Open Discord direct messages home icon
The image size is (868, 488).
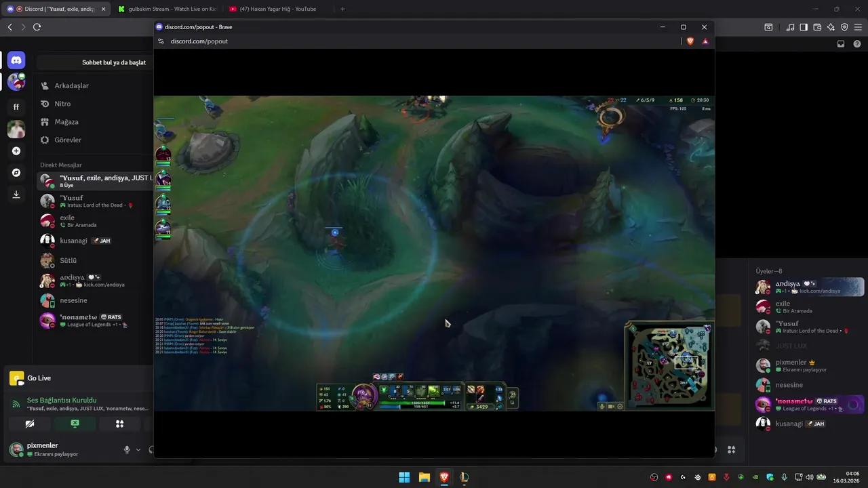coord(16,60)
